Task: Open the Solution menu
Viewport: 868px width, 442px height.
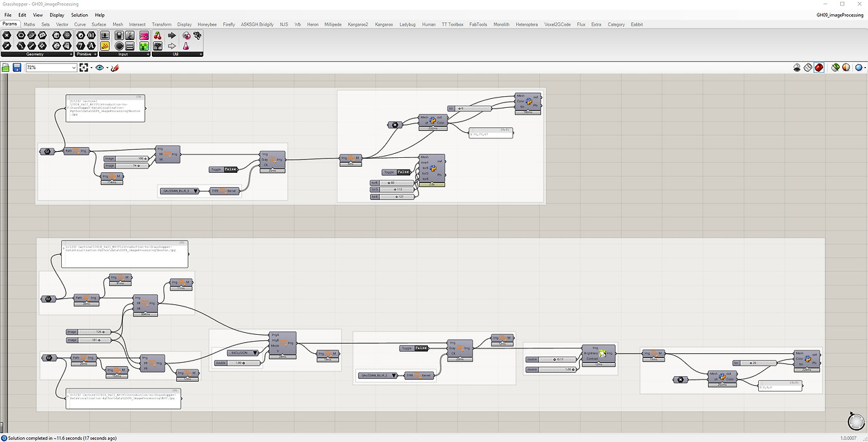Action: 79,14
